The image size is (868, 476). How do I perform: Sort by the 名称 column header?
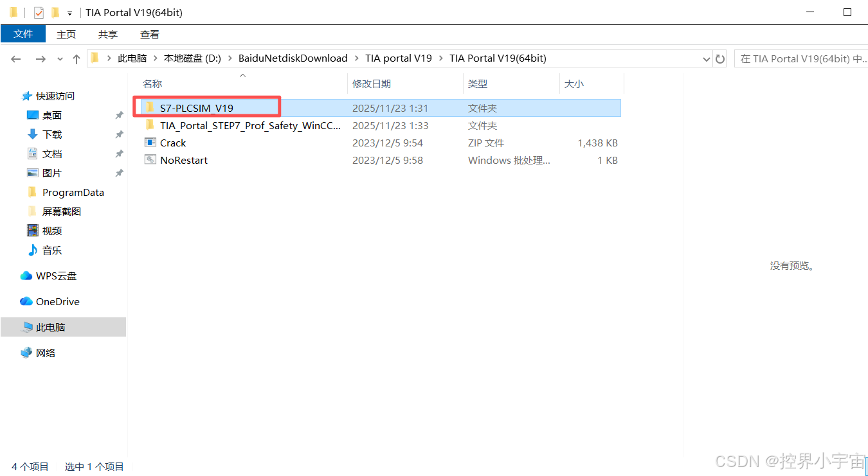click(x=152, y=84)
